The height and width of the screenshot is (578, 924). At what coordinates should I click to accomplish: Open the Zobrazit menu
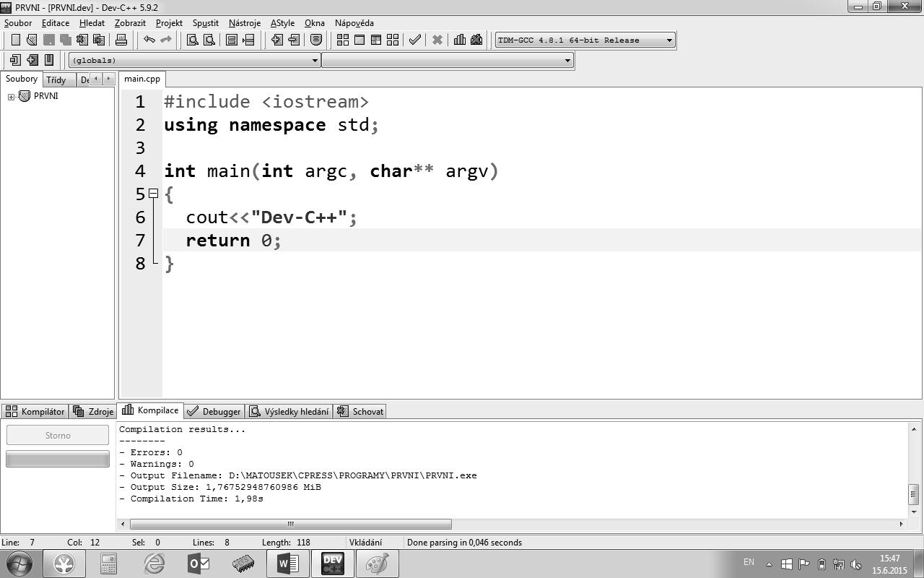(x=130, y=23)
